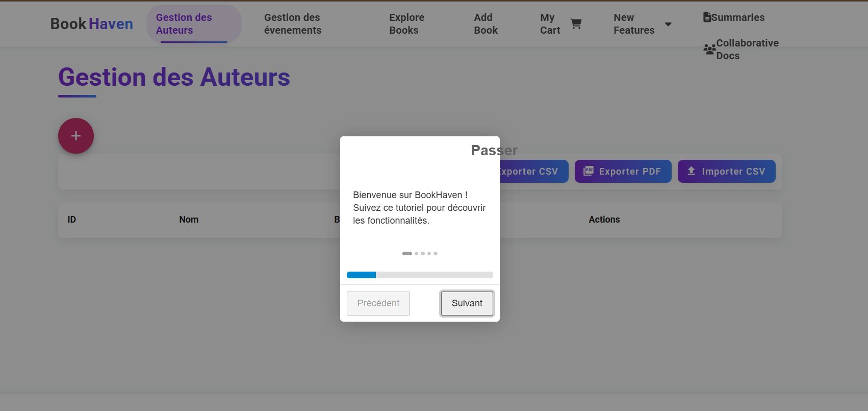The width and height of the screenshot is (868, 411).
Task: Click the PDF icon in Exporter PDF
Action: [x=589, y=171]
